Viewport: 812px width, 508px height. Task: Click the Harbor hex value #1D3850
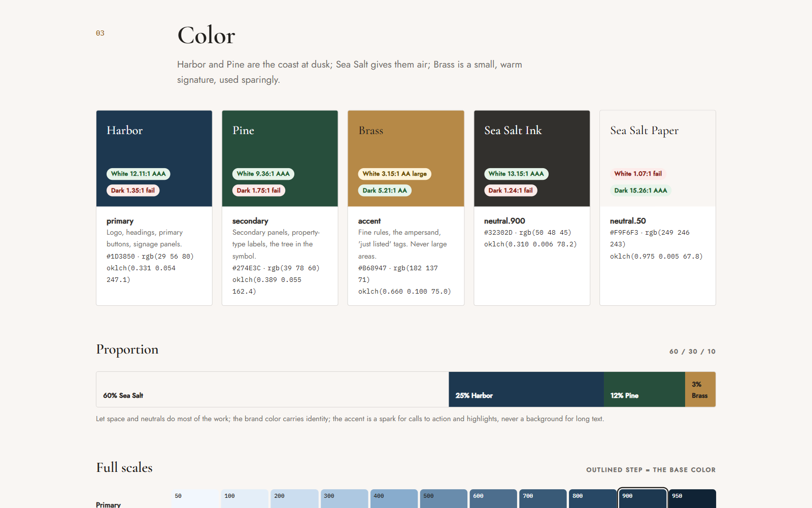pyautogui.click(x=121, y=257)
